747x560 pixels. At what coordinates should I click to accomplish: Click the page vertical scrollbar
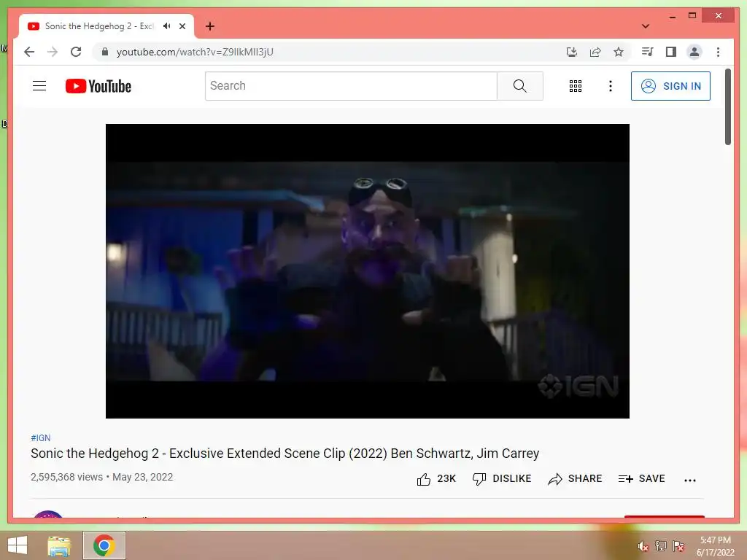tap(727, 106)
